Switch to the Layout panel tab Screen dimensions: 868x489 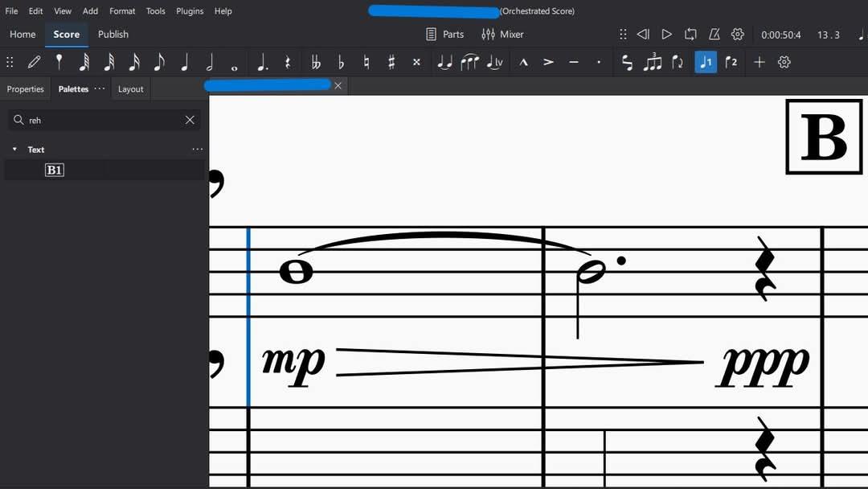131,89
